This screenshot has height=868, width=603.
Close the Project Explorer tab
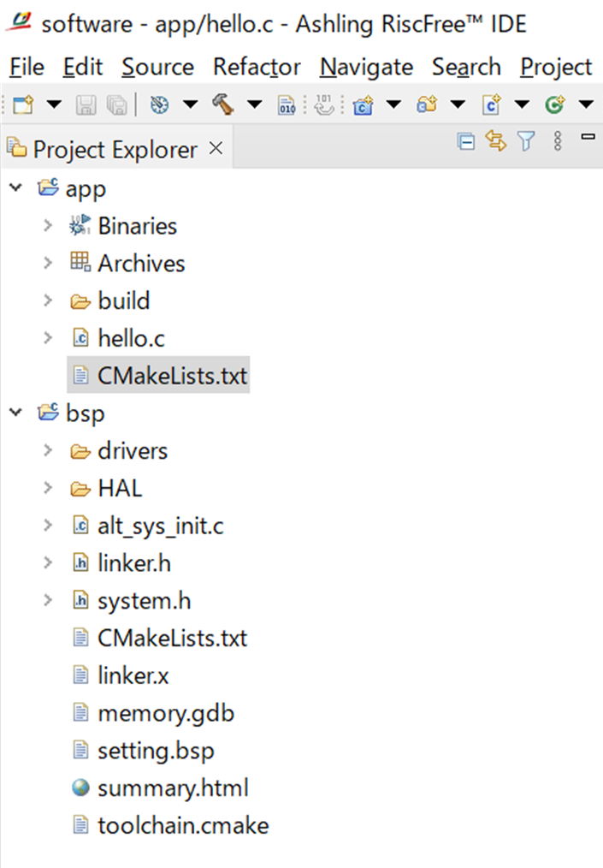(x=216, y=149)
